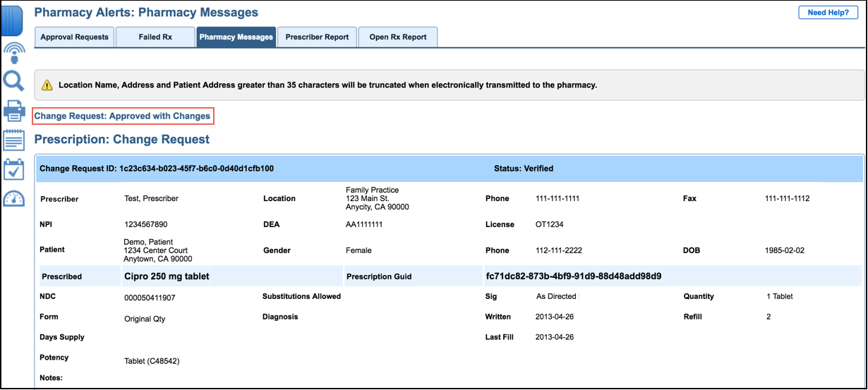Click the Need Help? button
The image size is (868, 390).
828,13
